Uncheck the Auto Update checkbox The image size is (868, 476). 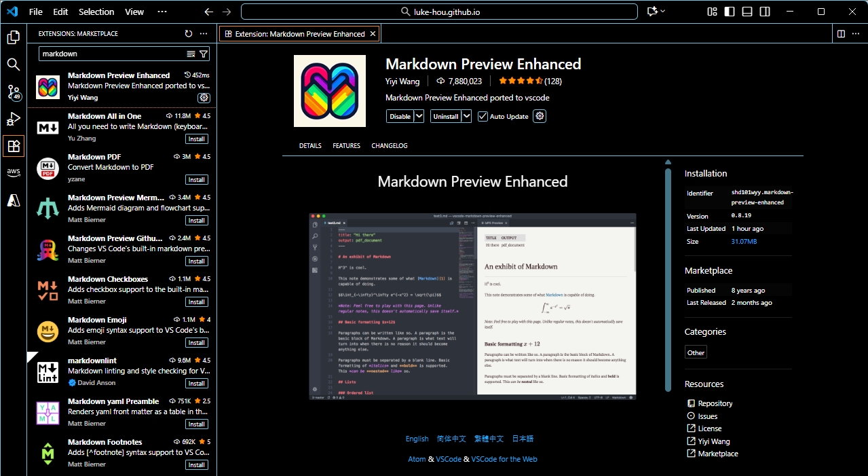tap(483, 116)
